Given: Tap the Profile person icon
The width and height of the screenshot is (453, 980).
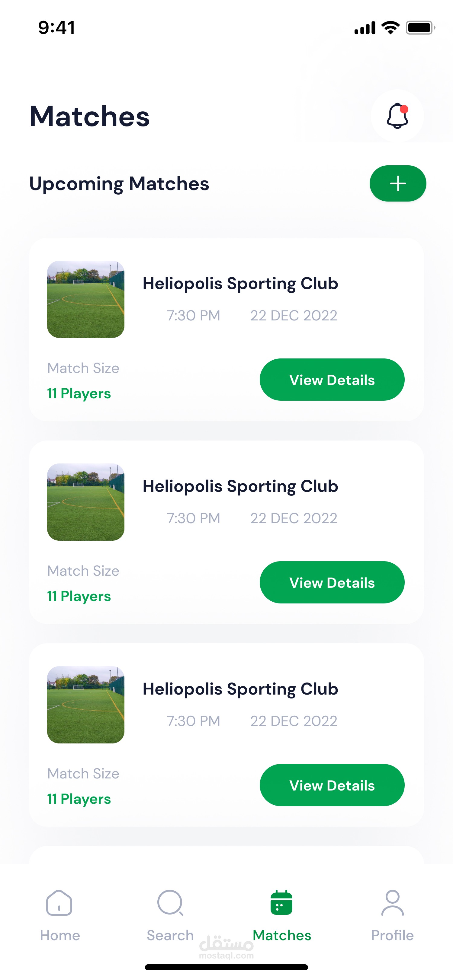Looking at the screenshot, I should 393,902.
